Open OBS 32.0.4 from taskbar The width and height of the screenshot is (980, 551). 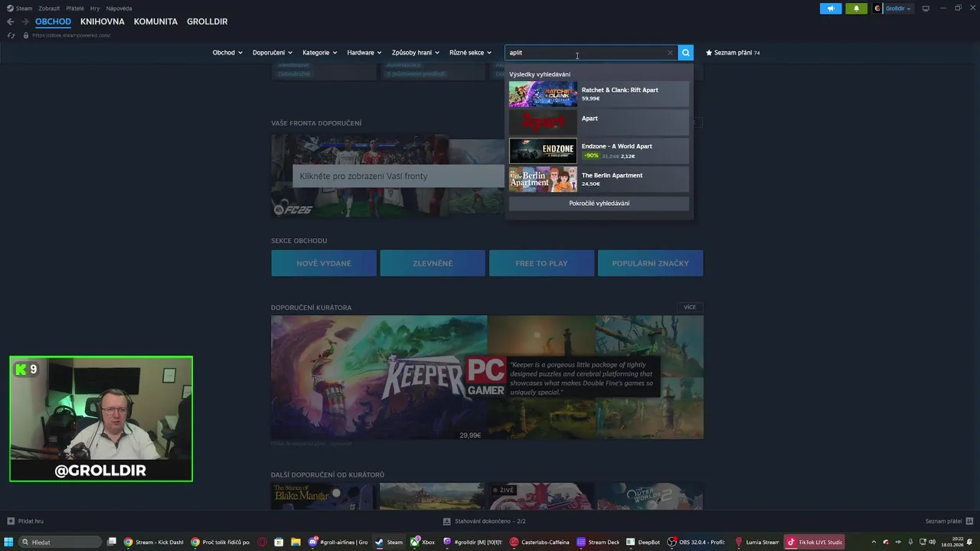pyautogui.click(x=697, y=542)
